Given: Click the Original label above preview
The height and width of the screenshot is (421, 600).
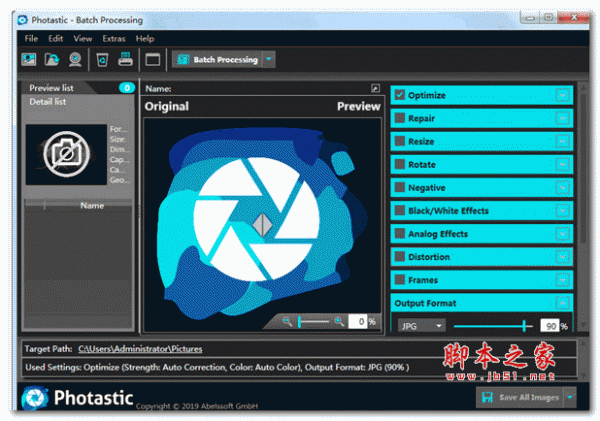Looking at the screenshot, I should point(166,106).
